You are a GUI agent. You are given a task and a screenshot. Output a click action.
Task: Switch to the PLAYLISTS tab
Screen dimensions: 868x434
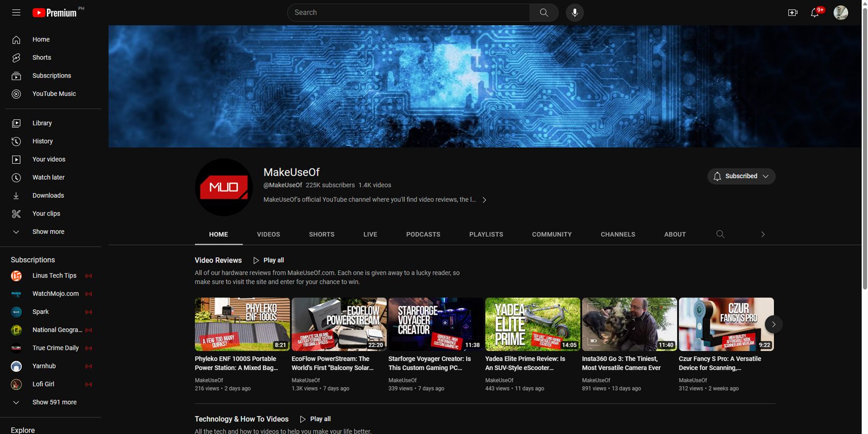486,234
